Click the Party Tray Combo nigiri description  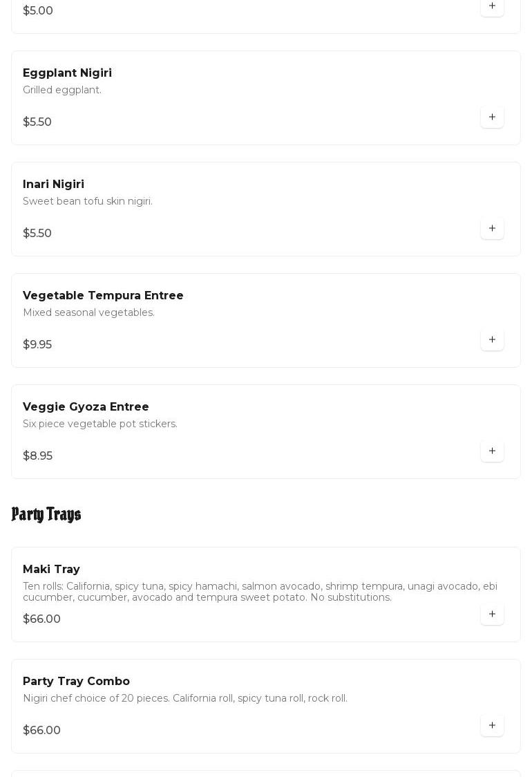[185, 699]
